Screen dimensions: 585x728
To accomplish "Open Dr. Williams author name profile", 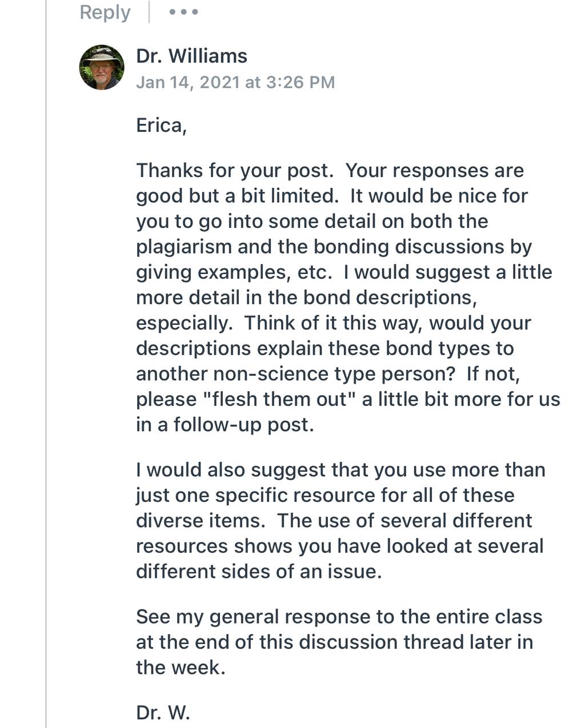I will pyautogui.click(x=191, y=56).
